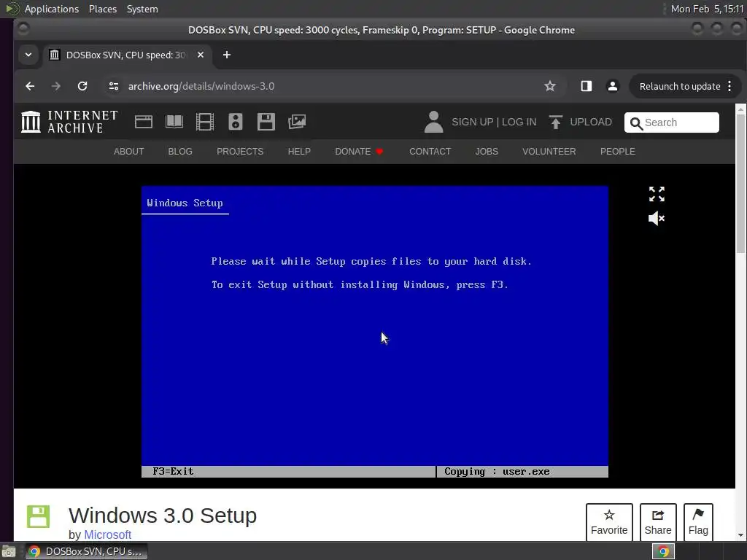This screenshot has height=560, width=747.
Task: Open the Video film icon in navigation
Action: click(205, 122)
